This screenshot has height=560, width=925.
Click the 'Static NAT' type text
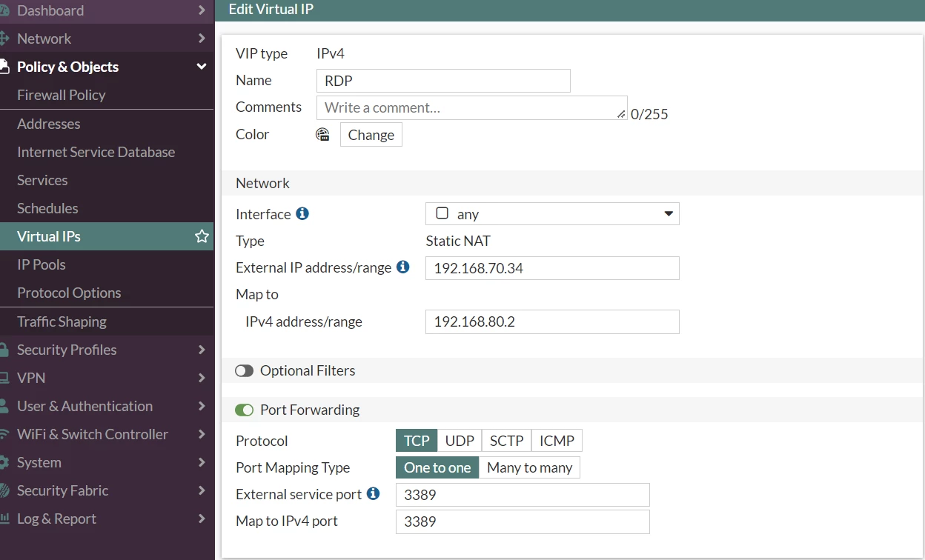(x=458, y=241)
